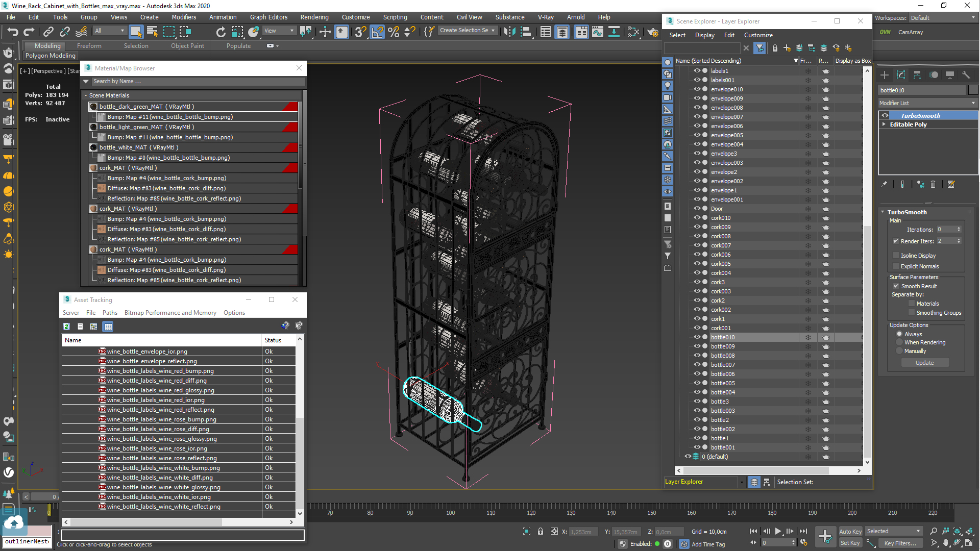This screenshot has width=980, height=551.
Task: Open Render Setup teapot icon
Action: point(653,32)
